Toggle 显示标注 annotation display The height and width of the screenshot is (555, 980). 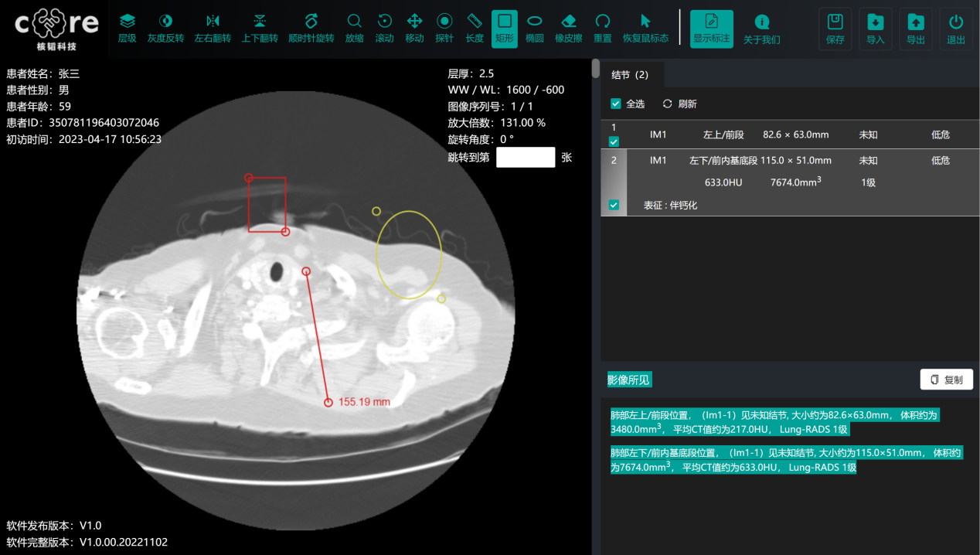click(x=711, y=29)
